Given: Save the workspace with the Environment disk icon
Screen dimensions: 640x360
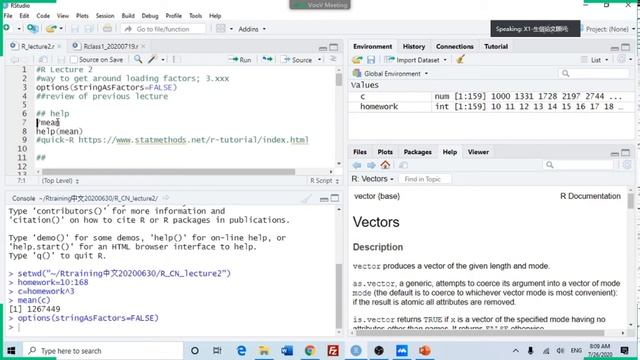Looking at the screenshot, I should [x=371, y=60].
